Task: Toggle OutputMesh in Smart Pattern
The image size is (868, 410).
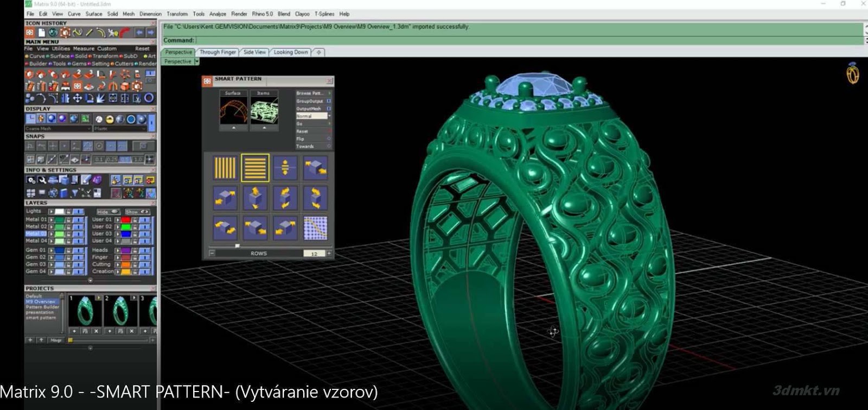Action: 329,109
